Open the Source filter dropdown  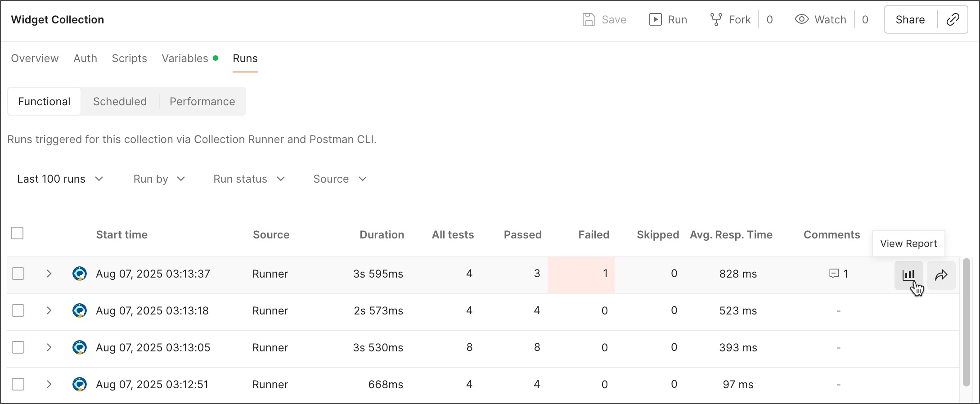pos(340,179)
